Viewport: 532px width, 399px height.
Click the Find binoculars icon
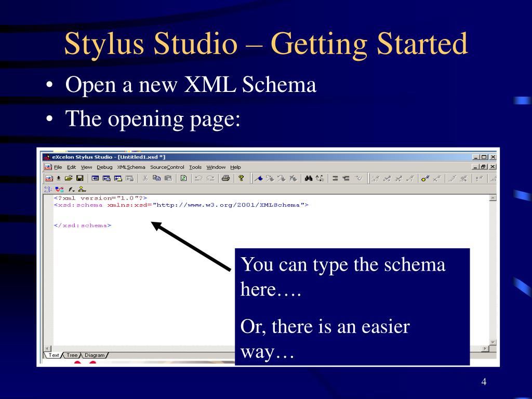pyautogui.click(x=308, y=178)
